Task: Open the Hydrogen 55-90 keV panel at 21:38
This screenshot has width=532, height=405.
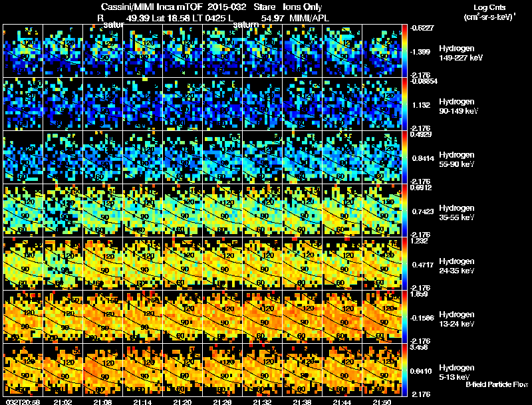Action: [x=303, y=157]
